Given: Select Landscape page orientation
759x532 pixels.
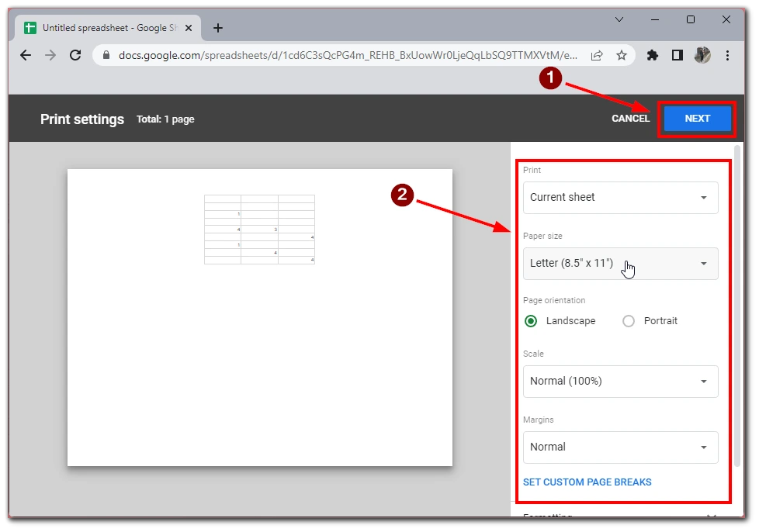Looking at the screenshot, I should click(x=531, y=321).
